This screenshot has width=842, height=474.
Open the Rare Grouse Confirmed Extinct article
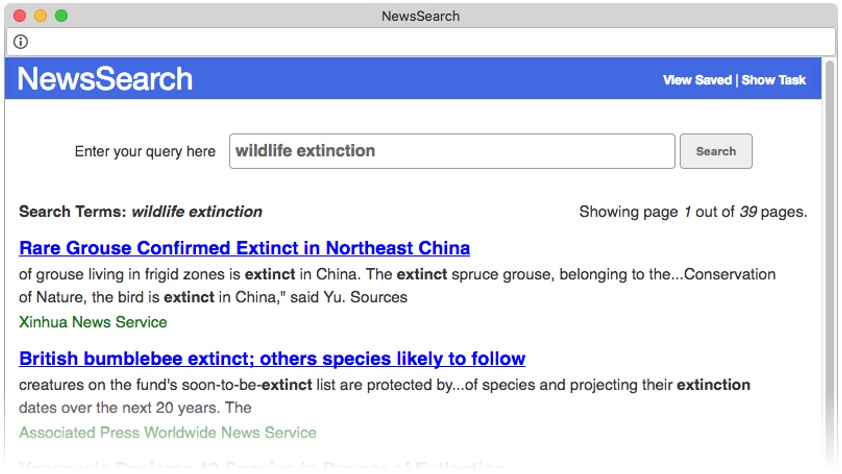pos(244,248)
